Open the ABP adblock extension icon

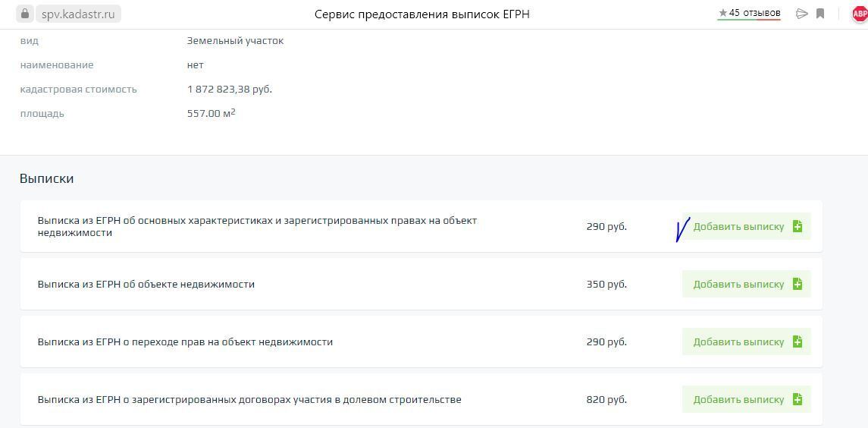click(x=860, y=14)
